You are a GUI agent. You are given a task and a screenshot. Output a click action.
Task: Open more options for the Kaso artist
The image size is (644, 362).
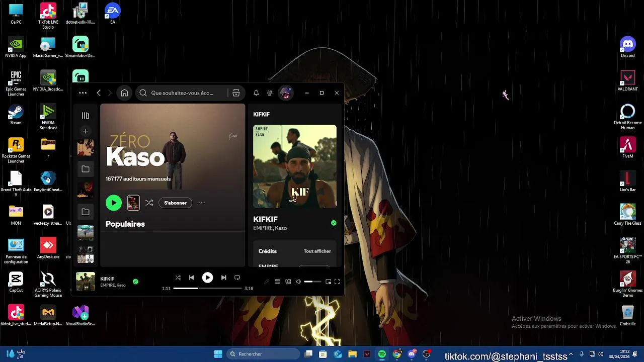coord(202,203)
